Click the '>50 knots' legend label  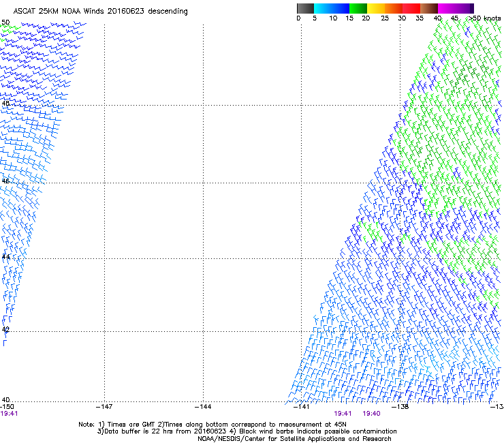pyautogui.click(x=484, y=18)
